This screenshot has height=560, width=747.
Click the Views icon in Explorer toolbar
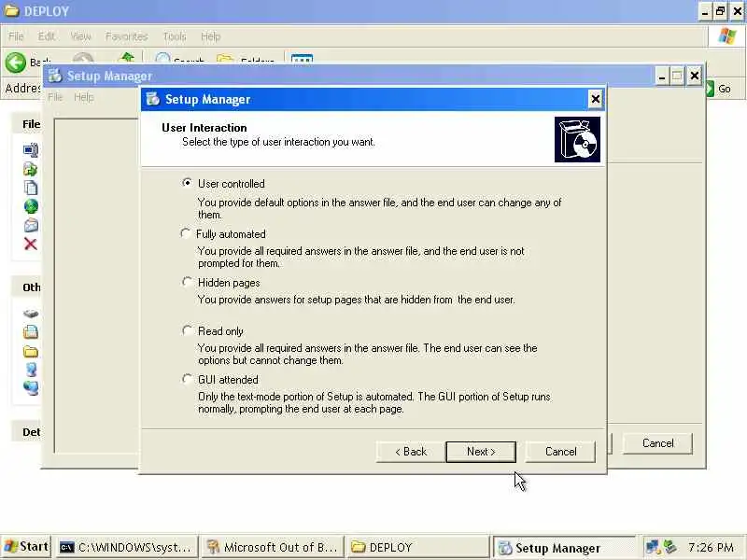coord(302,59)
